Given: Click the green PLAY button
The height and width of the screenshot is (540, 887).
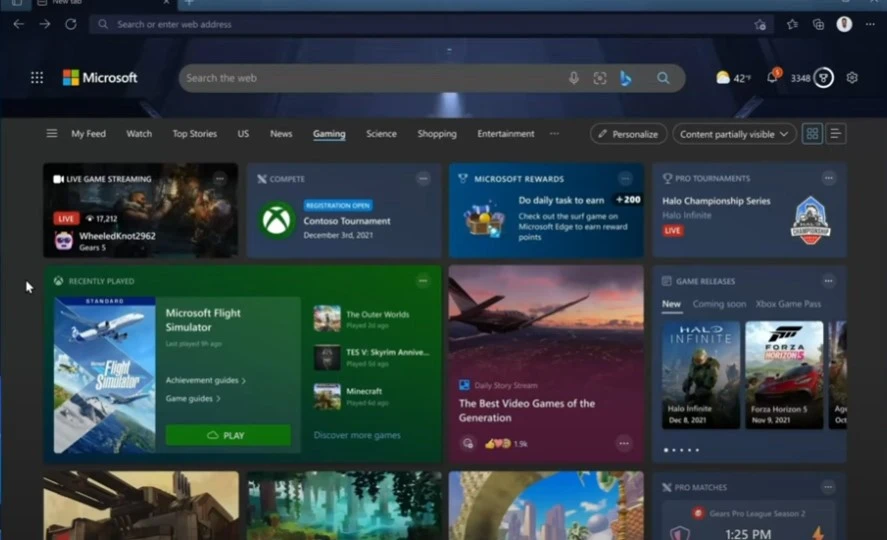Looking at the screenshot, I should pyautogui.click(x=228, y=435).
